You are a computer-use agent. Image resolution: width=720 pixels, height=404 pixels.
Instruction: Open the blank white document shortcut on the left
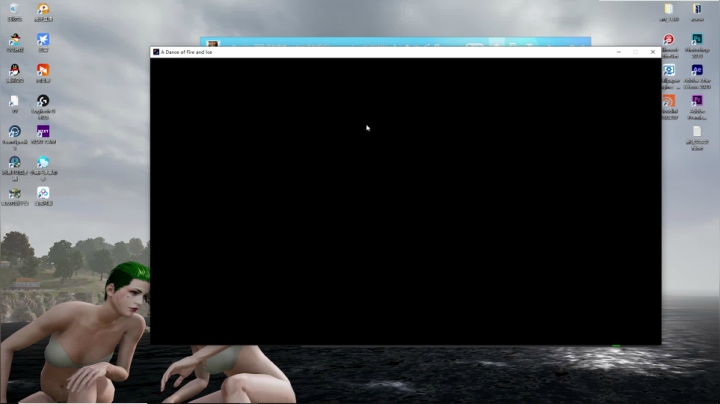[x=15, y=101]
